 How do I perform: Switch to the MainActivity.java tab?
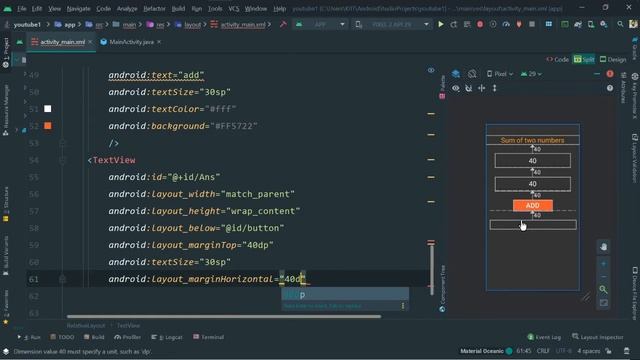pyautogui.click(x=131, y=42)
